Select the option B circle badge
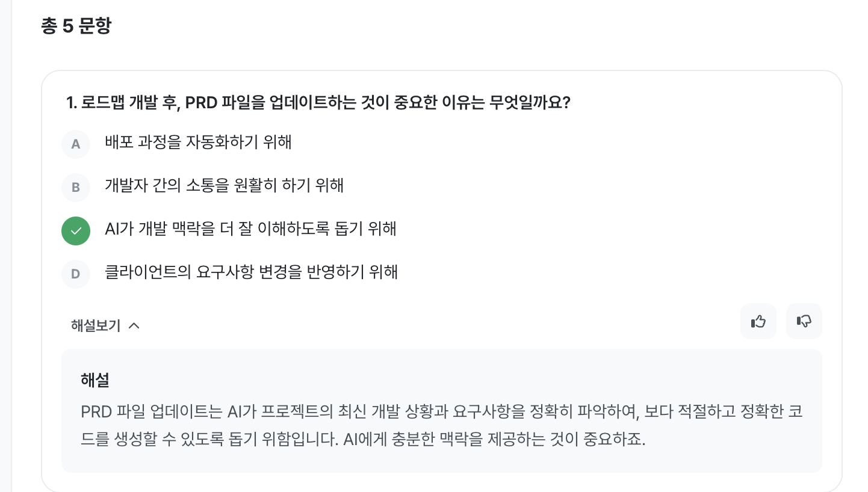The height and width of the screenshot is (492, 868). click(x=76, y=187)
